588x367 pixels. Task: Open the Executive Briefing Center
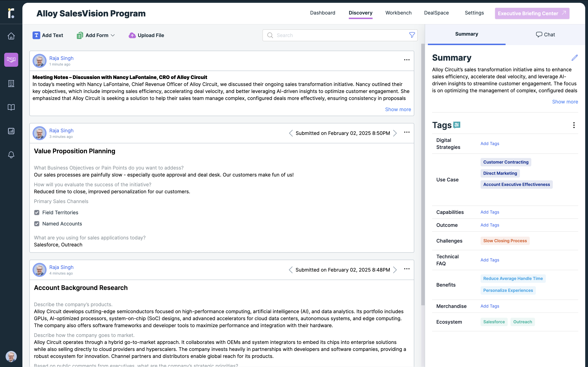[532, 13]
